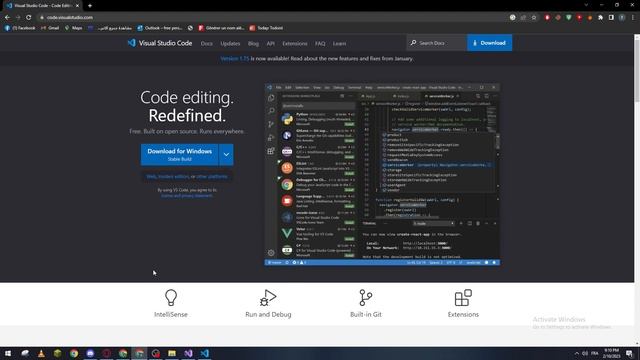Close the Visual Studio Code browser tab
Image resolution: width=640 pixels, height=360 pixels.
77,6
